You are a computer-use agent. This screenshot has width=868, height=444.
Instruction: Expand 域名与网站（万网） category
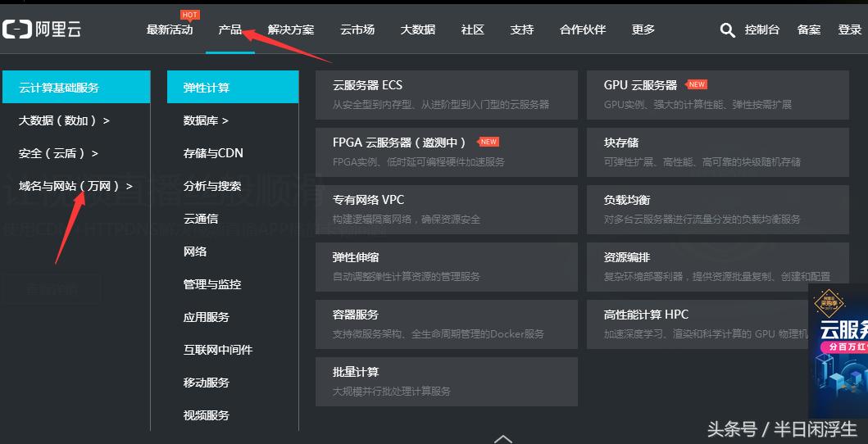pos(76,186)
